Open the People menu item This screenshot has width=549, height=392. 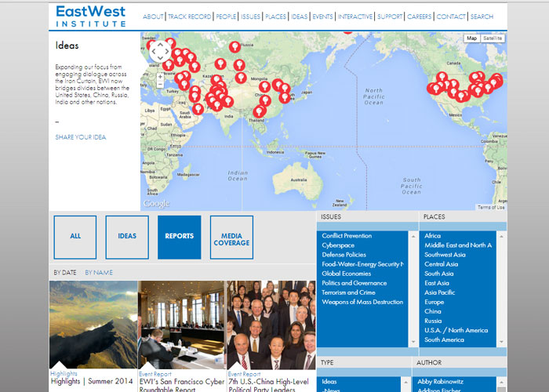click(x=226, y=16)
